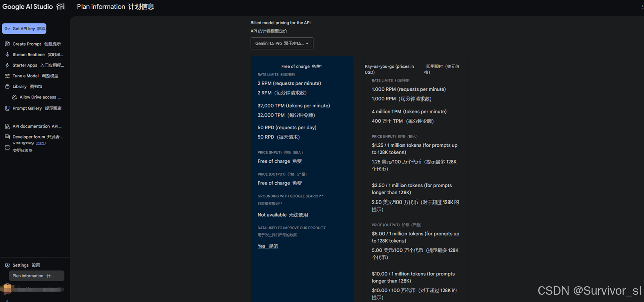This screenshot has width=644, height=302.
Task: Click the Plan information 计划信息 page title
Action: point(116,7)
